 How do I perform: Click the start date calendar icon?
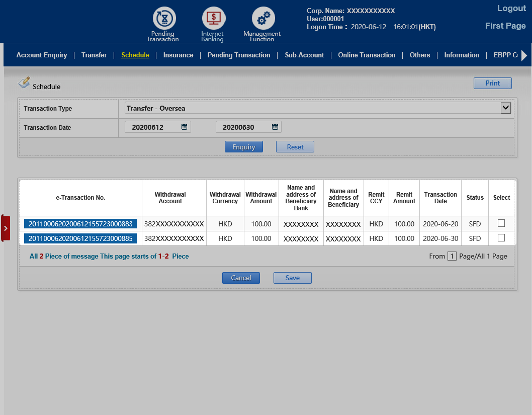184,127
